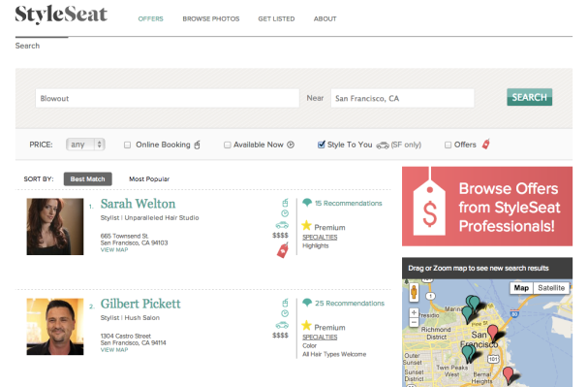Screen dimensions: 588x387
Task: Click the 'Stylist | Unparalleled Hair Studio' text
Action: point(149,217)
